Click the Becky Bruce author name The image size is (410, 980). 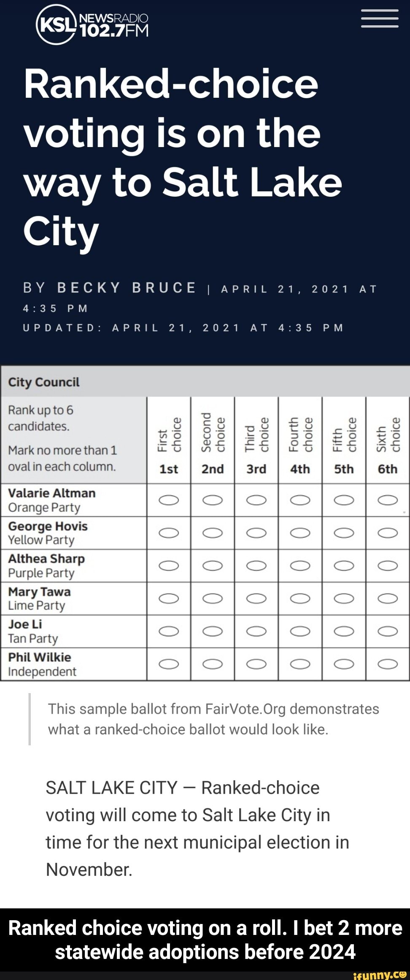coord(127,288)
